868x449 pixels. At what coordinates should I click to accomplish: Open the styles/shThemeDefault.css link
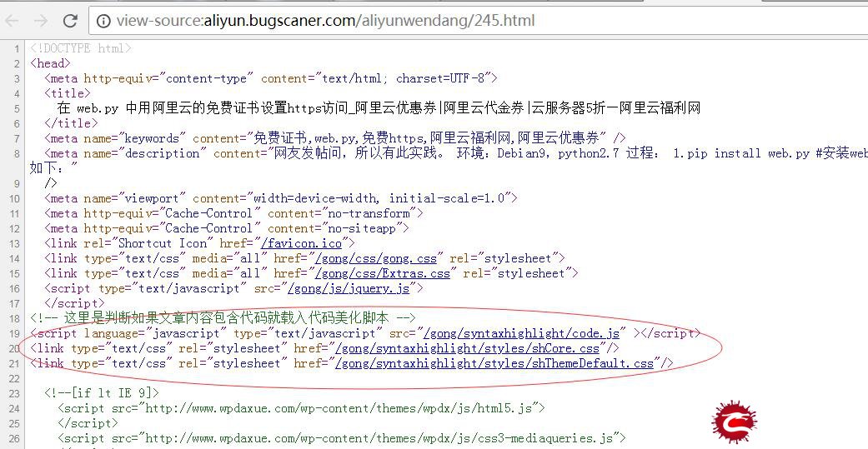point(494,363)
